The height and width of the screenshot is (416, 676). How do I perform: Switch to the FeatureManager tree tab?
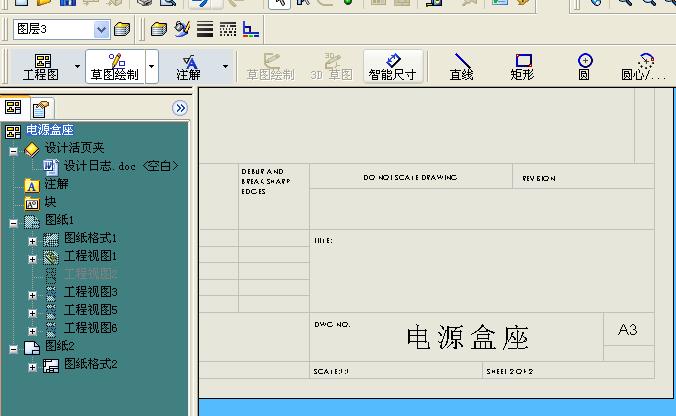click(x=13, y=107)
